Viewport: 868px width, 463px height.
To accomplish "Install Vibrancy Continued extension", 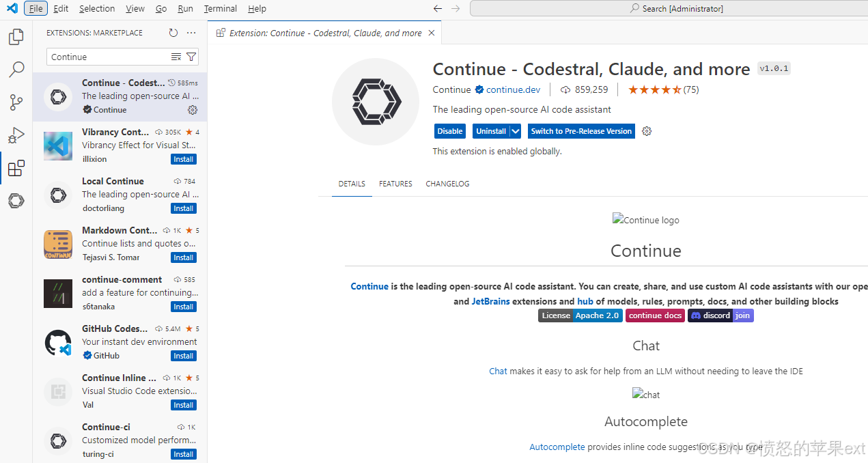I will (184, 159).
